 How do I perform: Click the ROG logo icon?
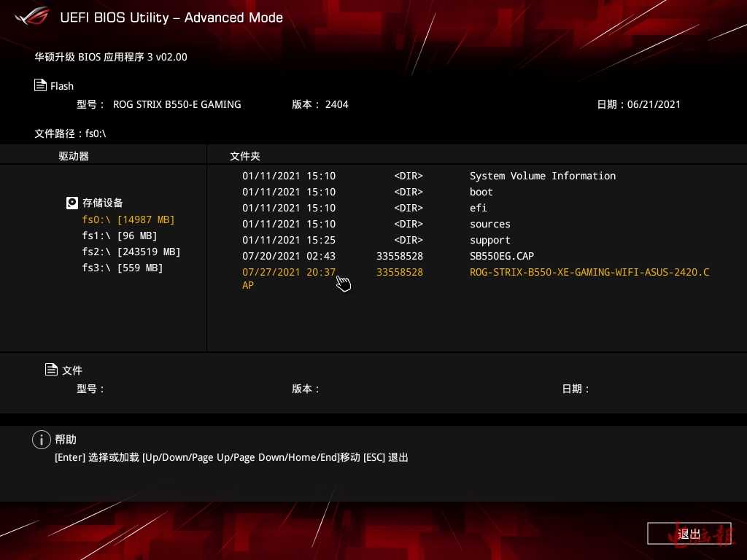point(33,16)
